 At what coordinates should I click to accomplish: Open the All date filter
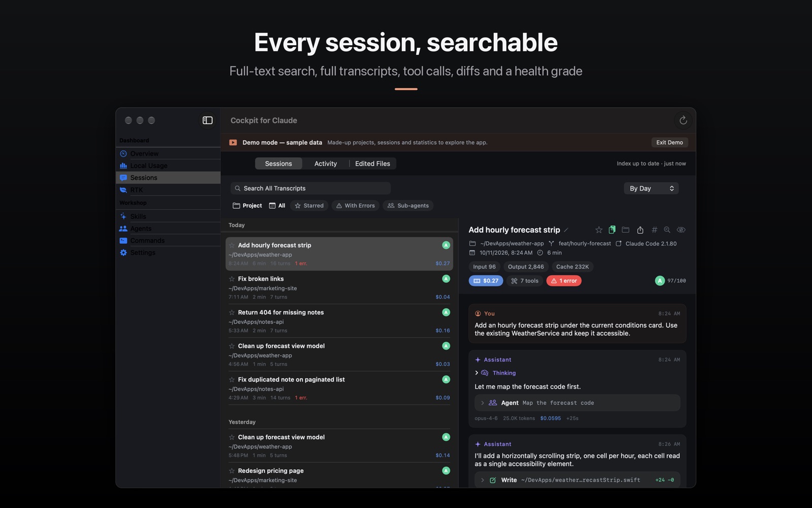[277, 206]
